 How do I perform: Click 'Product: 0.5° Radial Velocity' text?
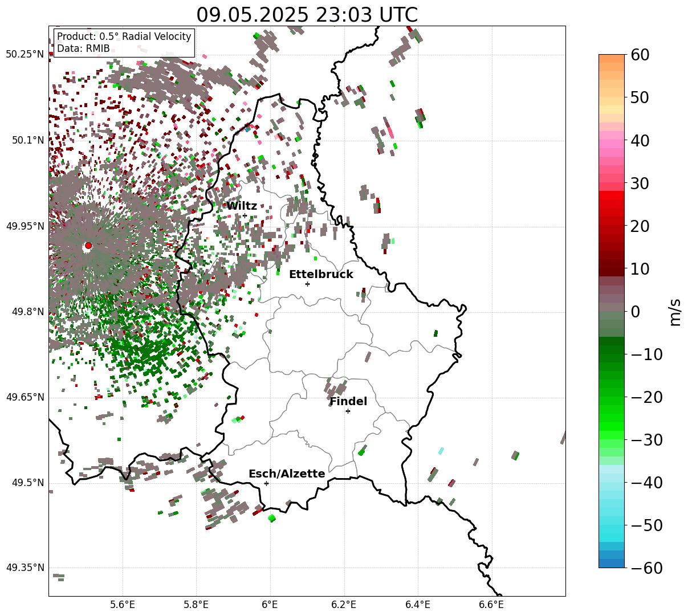(x=124, y=36)
